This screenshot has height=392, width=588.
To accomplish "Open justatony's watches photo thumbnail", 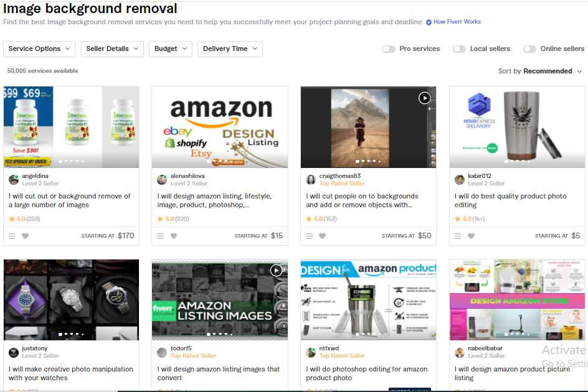I will click(x=71, y=300).
